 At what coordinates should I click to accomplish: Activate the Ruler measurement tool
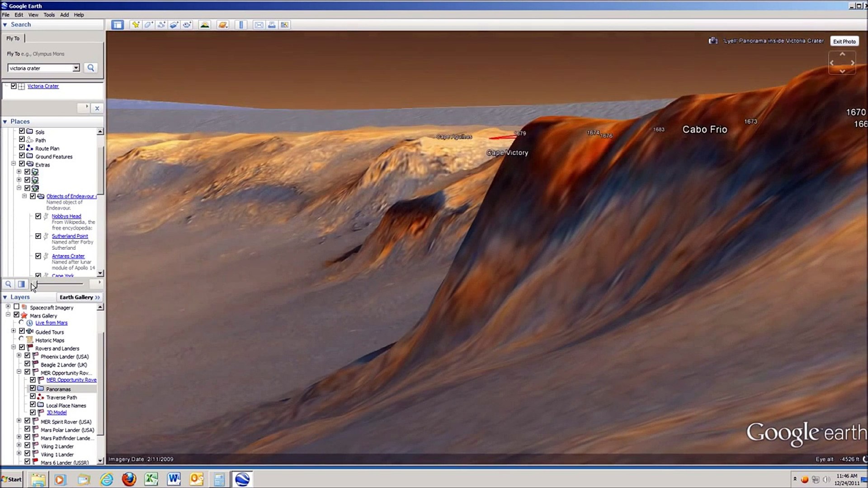pyautogui.click(x=241, y=25)
